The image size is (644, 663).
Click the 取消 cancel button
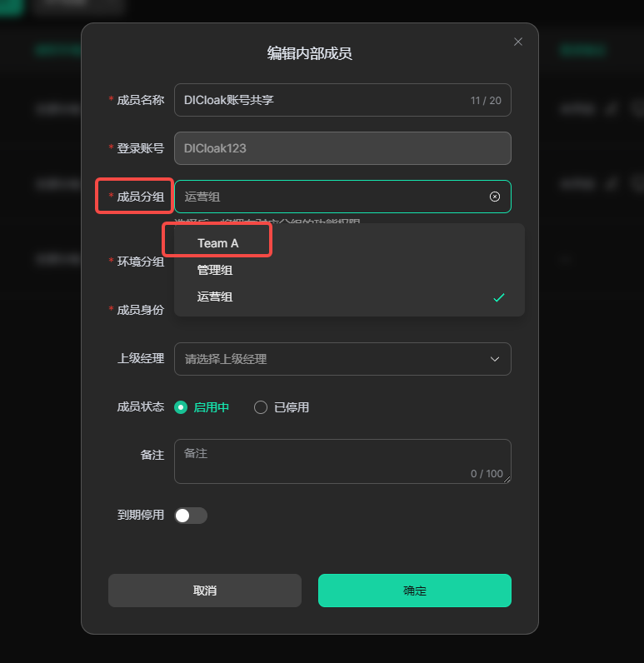tap(205, 591)
